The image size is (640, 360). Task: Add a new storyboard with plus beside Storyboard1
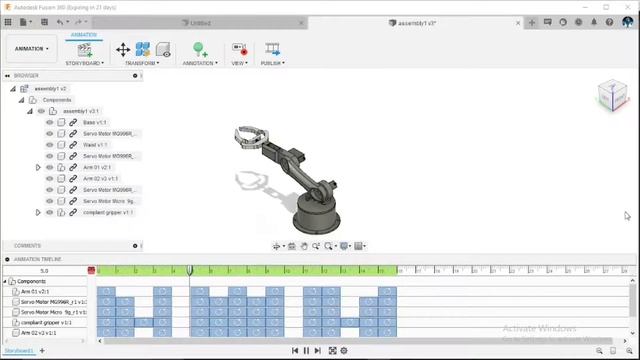[x=42, y=351]
